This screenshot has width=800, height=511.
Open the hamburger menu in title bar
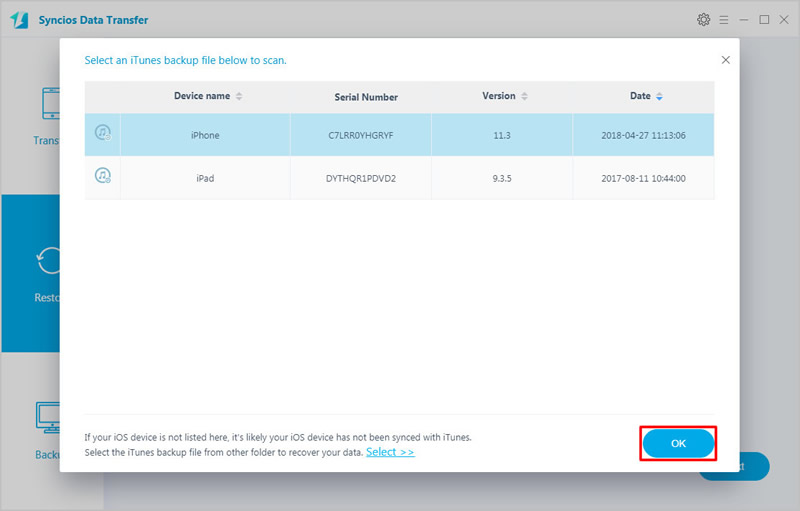click(x=724, y=20)
